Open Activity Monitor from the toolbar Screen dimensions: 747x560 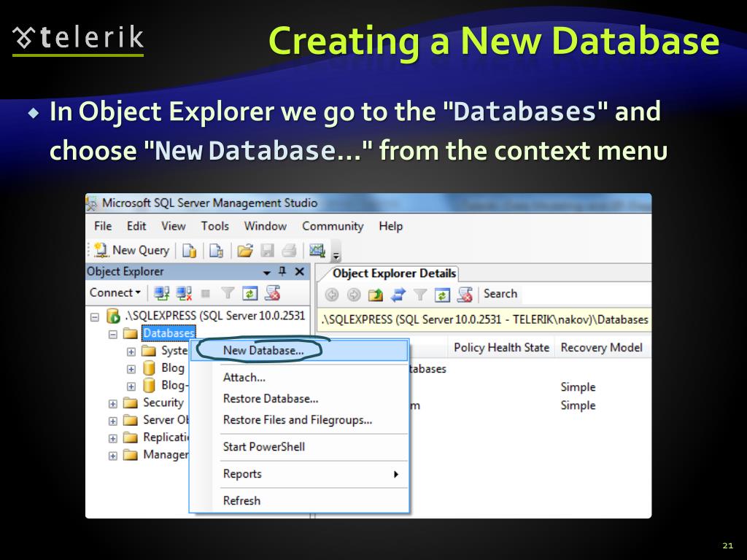pyautogui.click(x=317, y=250)
